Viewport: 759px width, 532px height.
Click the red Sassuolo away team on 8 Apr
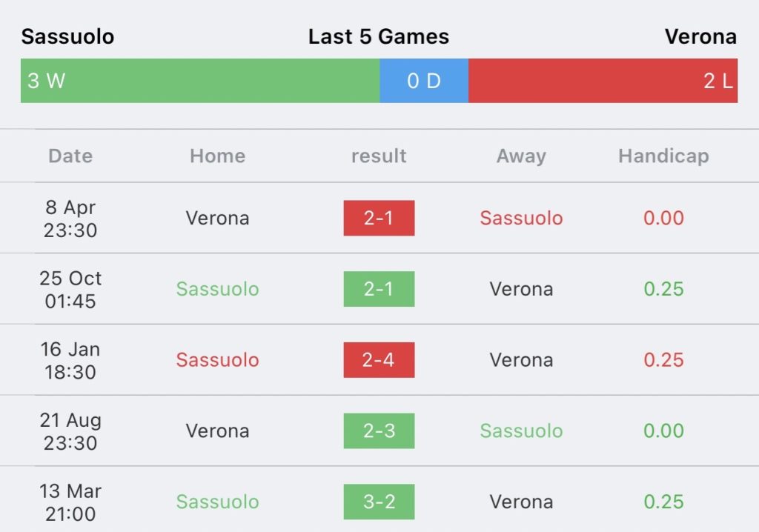pyautogui.click(x=521, y=218)
